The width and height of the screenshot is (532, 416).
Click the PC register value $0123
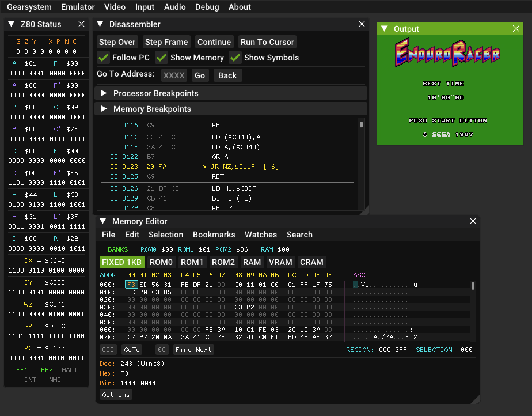[x=54, y=348]
